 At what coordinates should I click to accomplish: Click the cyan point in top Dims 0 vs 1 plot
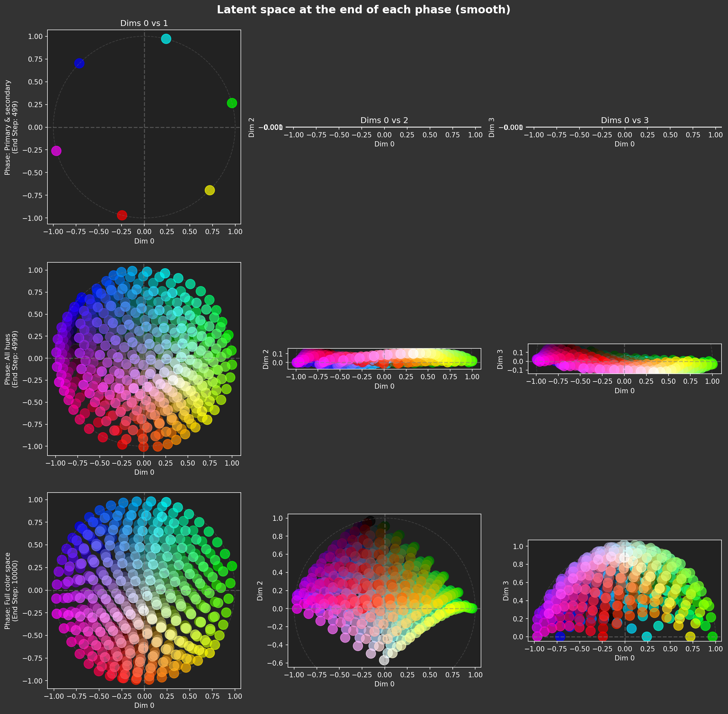pos(166,38)
